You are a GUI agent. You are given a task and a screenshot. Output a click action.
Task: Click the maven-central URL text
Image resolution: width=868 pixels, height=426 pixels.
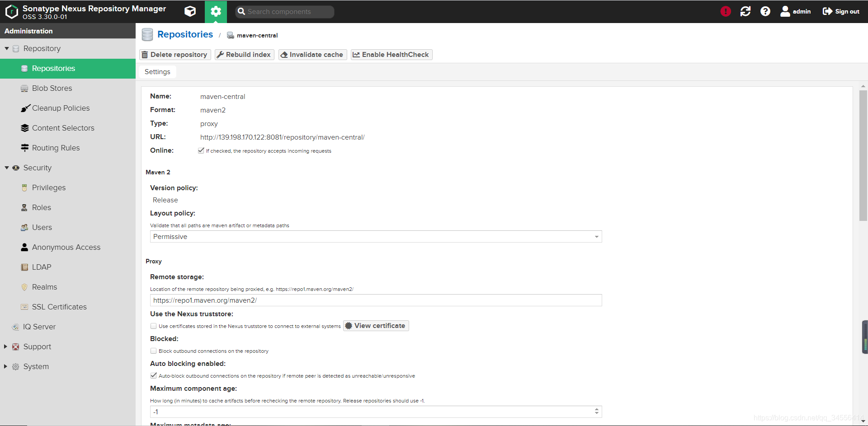click(x=282, y=137)
